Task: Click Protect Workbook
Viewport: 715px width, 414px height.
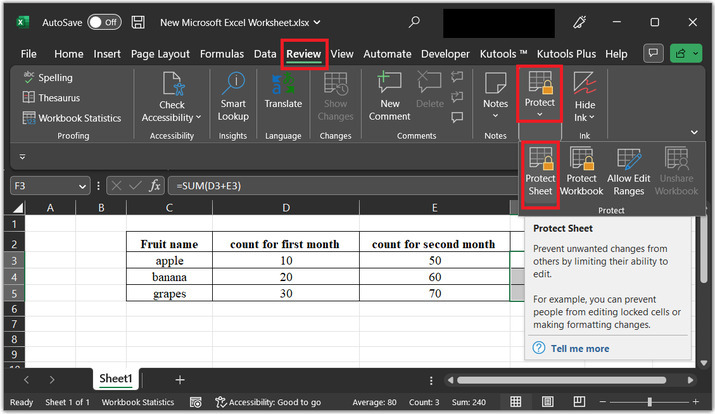Action: [581, 171]
